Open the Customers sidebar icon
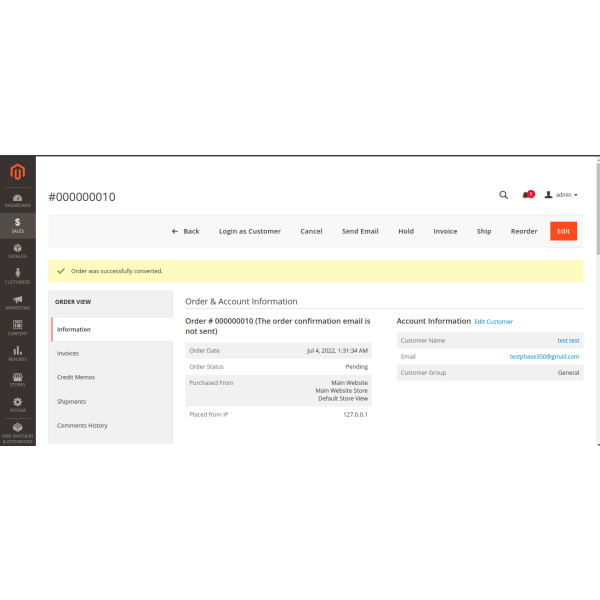This screenshot has width=600, height=600. coord(17,276)
